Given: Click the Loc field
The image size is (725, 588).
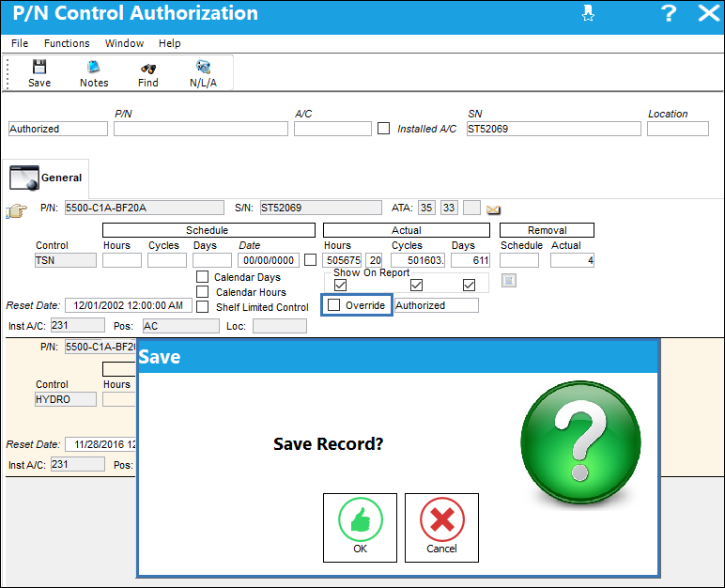Looking at the screenshot, I should (280, 326).
